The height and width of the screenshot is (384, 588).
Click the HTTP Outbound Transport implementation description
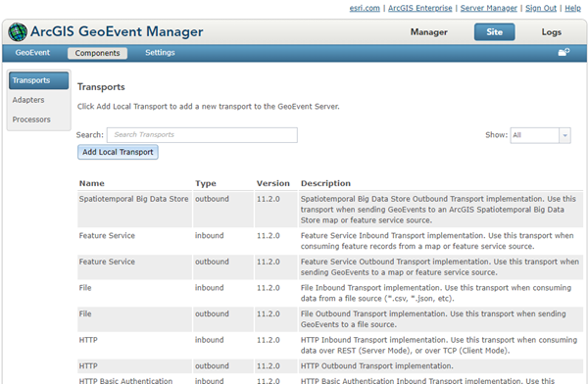click(377, 365)
